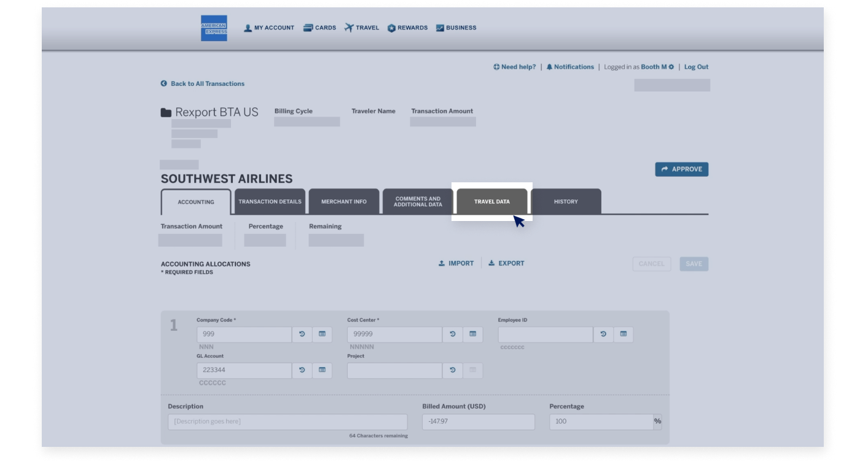The image size is (868, 461).
Task: Go back to all transactions
Action: pos(203,83)
